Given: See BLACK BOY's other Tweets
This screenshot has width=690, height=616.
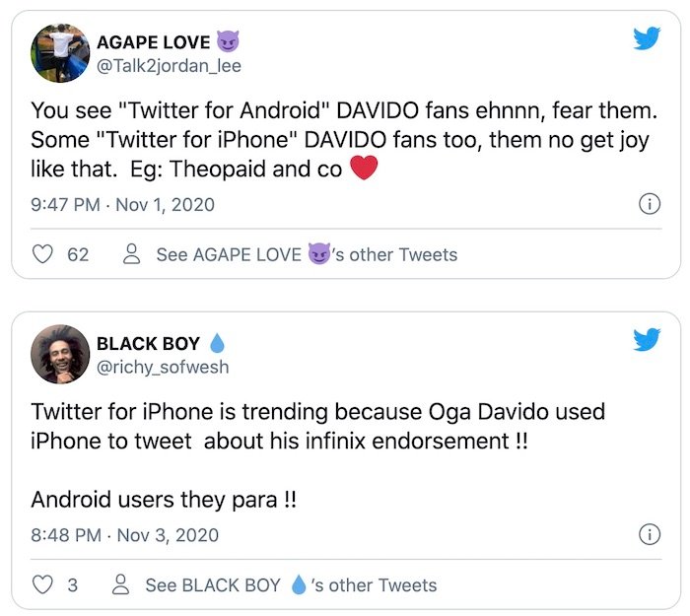Looking at the screenshot, I should tap(291, 585).
